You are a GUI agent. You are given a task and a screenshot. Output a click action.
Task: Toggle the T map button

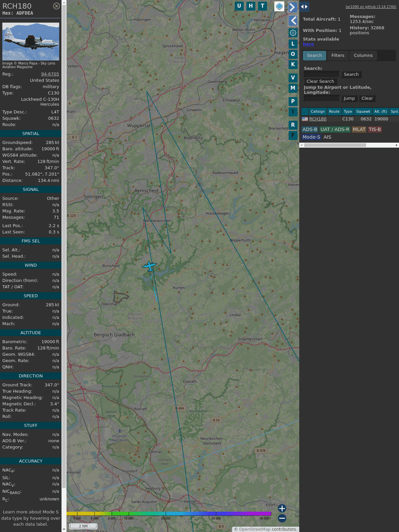(x=263, y=6)
